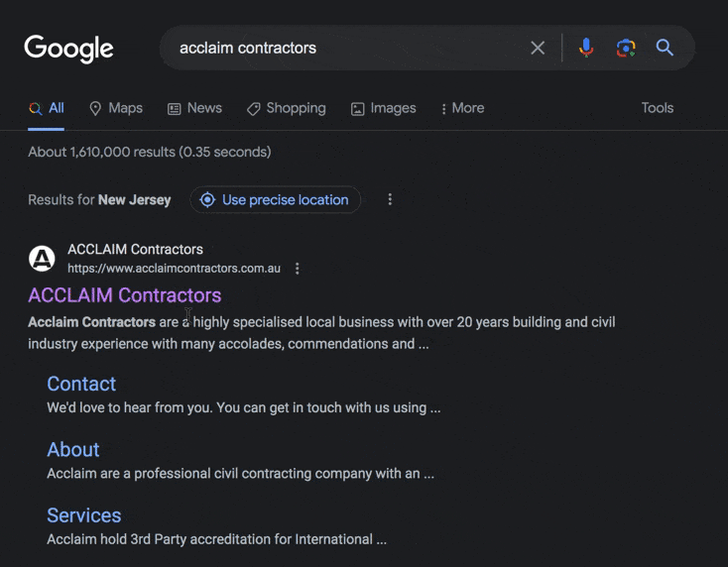
Task: Start voice search with microphone icon
Action: coord(586,48)
